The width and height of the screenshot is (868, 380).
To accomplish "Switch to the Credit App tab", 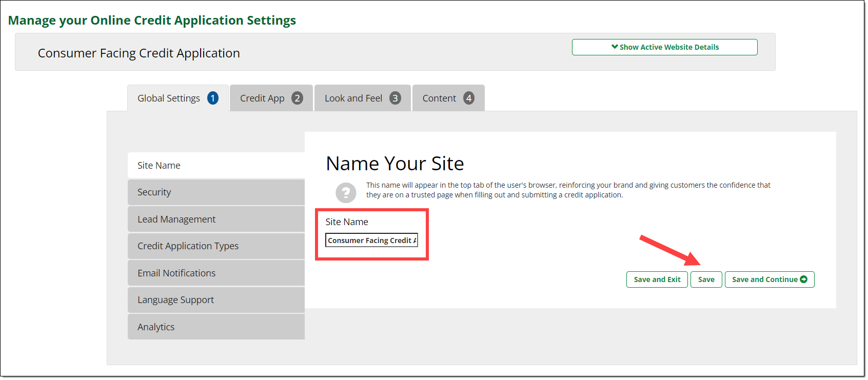I will point(262,98).
